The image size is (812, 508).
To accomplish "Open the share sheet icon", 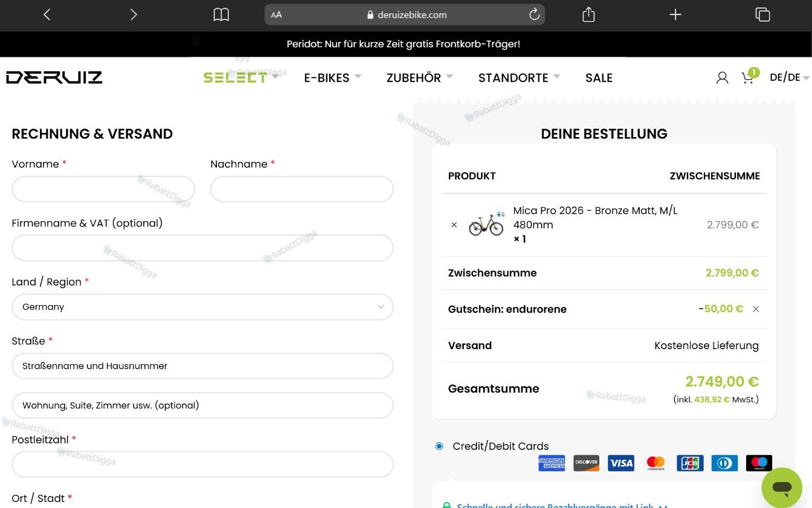I will 588,14.
